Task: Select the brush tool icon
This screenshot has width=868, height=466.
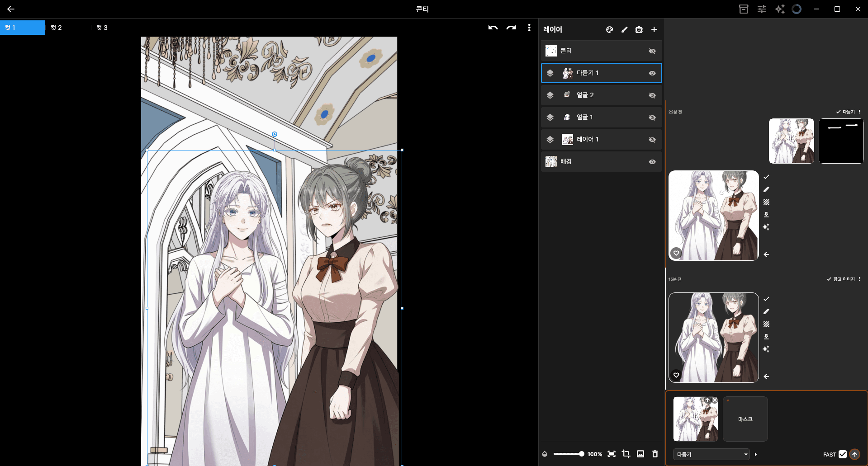Action: 624,30
